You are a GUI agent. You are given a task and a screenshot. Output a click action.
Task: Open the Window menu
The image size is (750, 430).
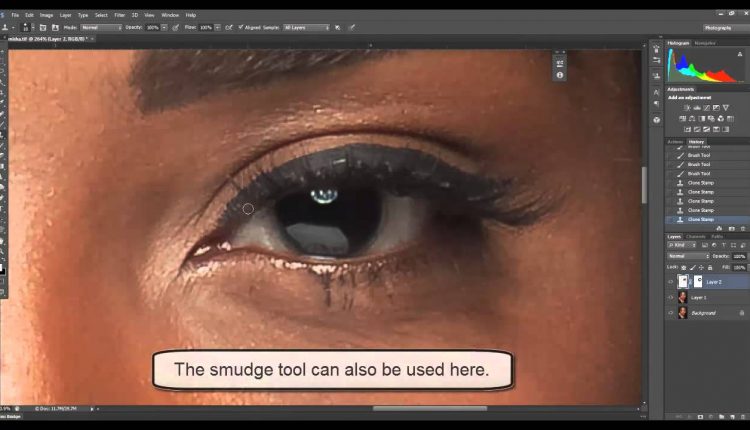tap(170, 15)
